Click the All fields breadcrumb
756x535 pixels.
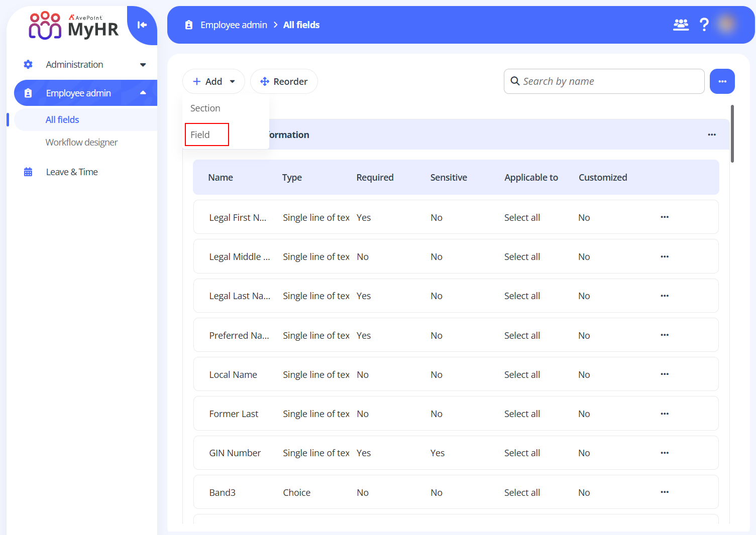pos(301,25)
